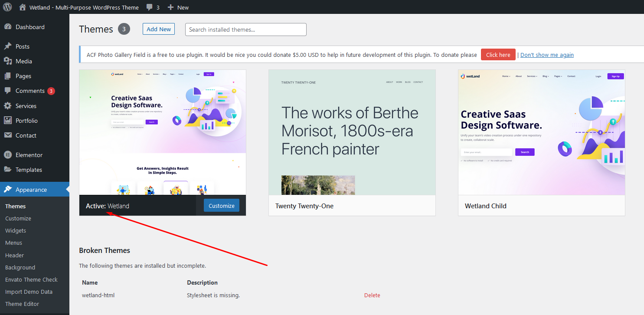The width and height of the screenshot is (644, 315).
Task: Open the Background submenu item
Action: click(20, 267)
